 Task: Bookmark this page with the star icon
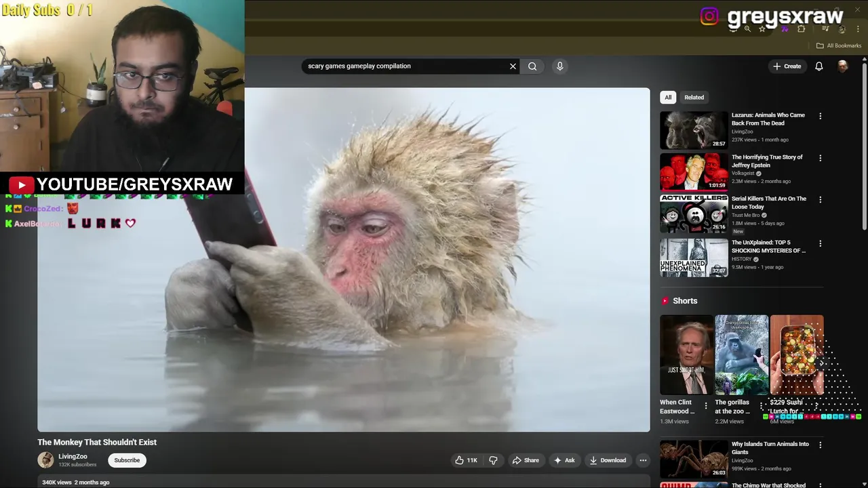[x=762, y=29]
